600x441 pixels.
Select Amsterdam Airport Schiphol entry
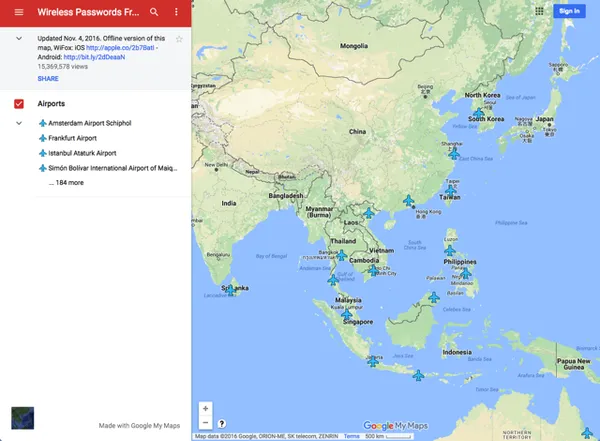(x=90, y=123)
